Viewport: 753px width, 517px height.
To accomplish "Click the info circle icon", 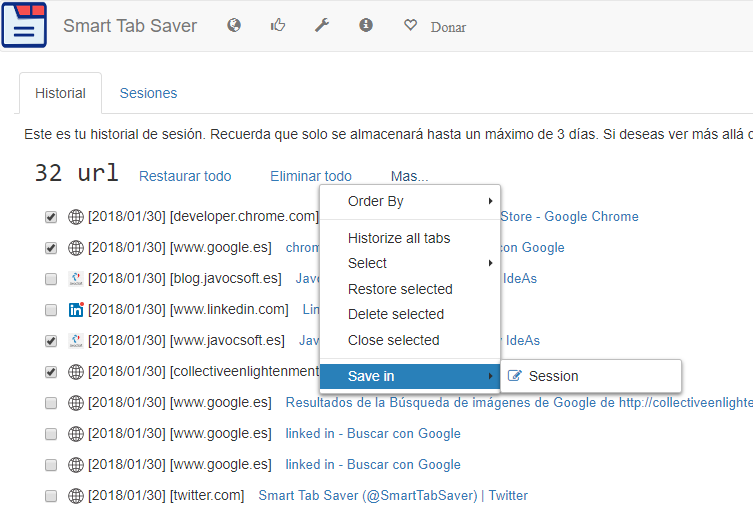I will pyautogui.click(x=366, y=25).
